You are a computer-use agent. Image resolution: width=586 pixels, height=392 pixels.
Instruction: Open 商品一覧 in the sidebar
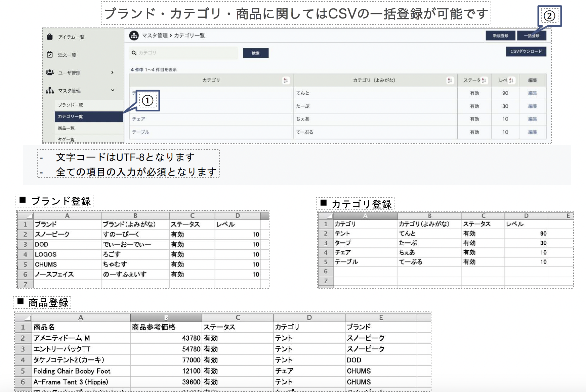click(66, 128)
